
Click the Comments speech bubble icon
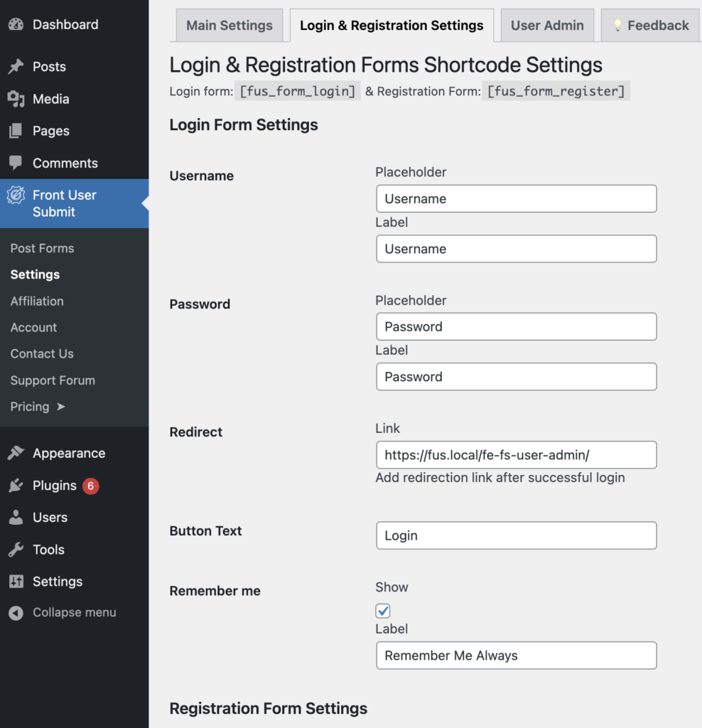point(16,163)
